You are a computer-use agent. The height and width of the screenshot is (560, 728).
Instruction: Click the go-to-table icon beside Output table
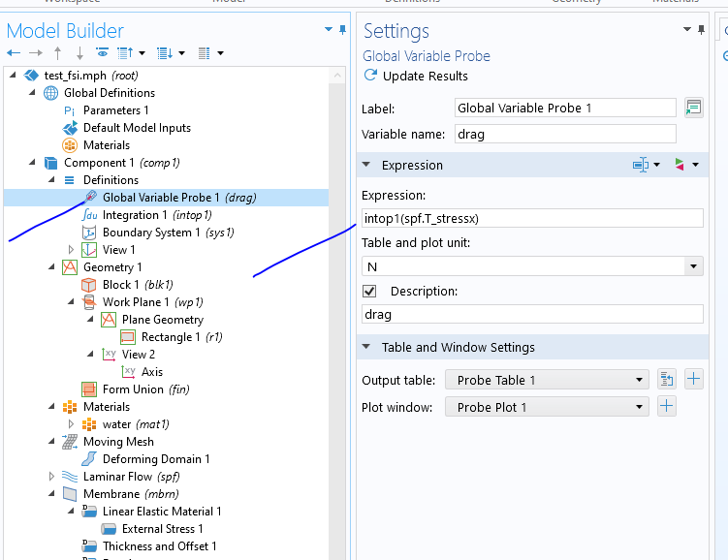[x=666, y=380]
